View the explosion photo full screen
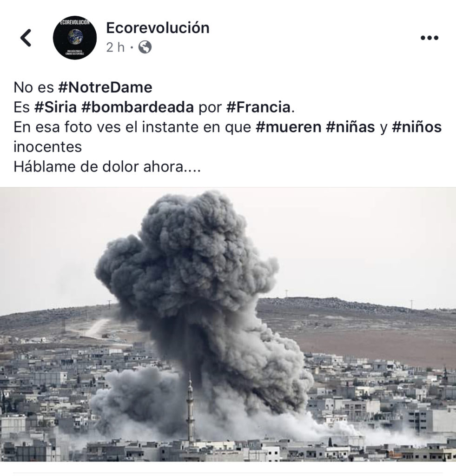The image size is (456, 476). [228, 324]
